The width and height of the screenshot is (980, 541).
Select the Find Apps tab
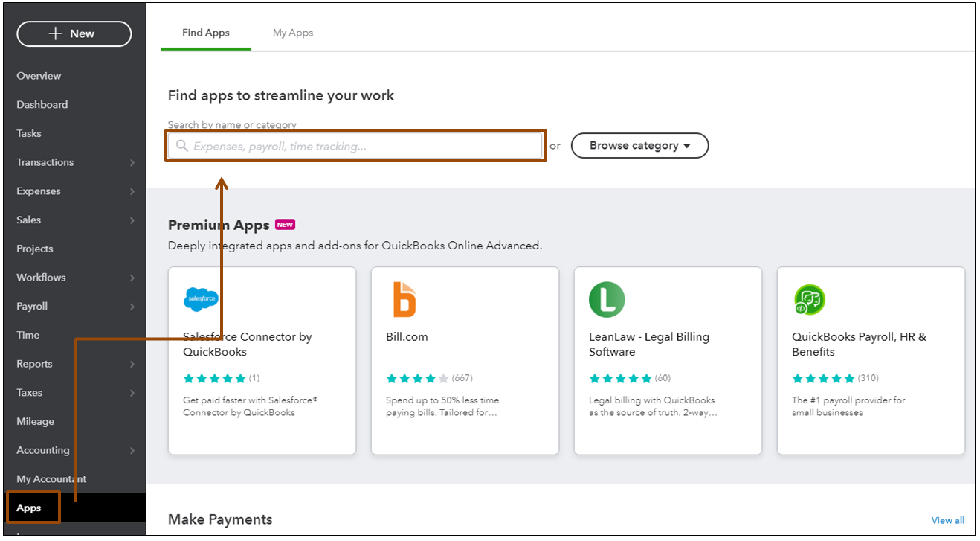pos(206,33)
